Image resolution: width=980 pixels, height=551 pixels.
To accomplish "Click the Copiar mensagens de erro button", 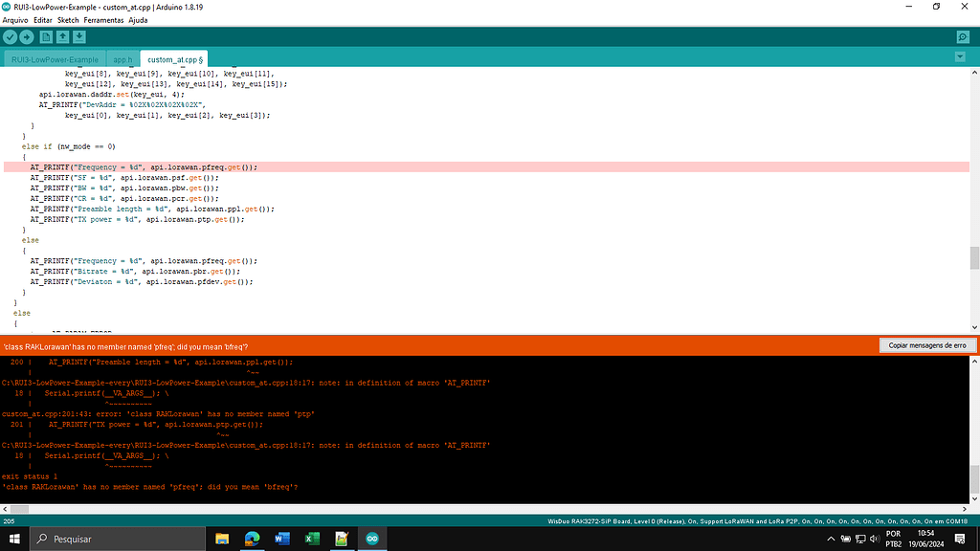I will [926, 345].
